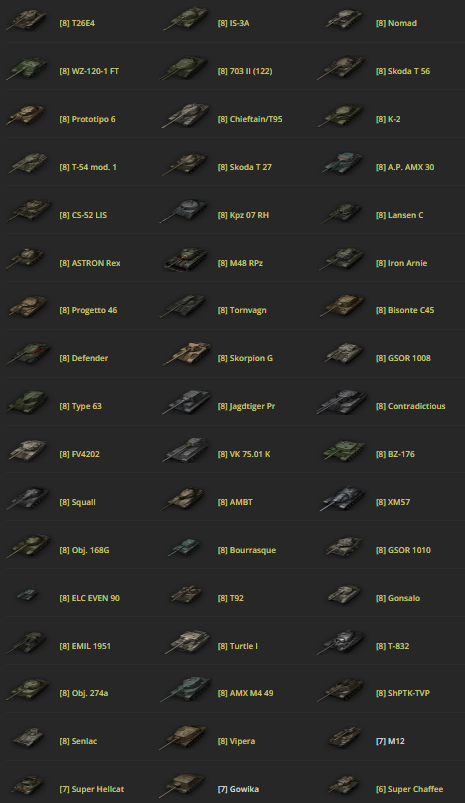Click the Skorpion G tank picture
465x803 pixels.
coord(187,354)
